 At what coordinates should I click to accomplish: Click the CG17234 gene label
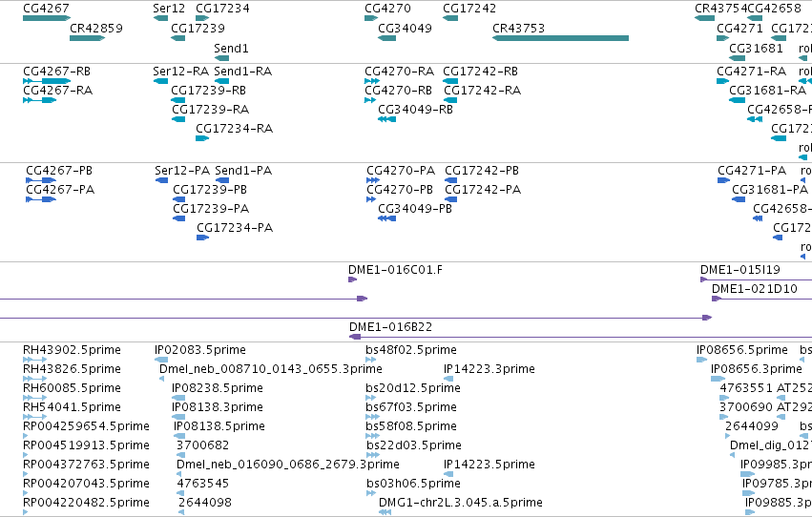click(222, 9)
